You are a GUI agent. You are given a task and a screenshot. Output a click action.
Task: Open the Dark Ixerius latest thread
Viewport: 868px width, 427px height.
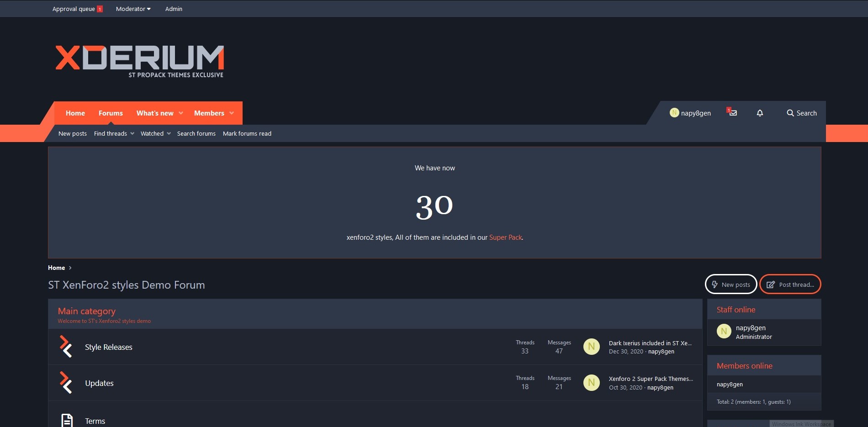(650, 343)
